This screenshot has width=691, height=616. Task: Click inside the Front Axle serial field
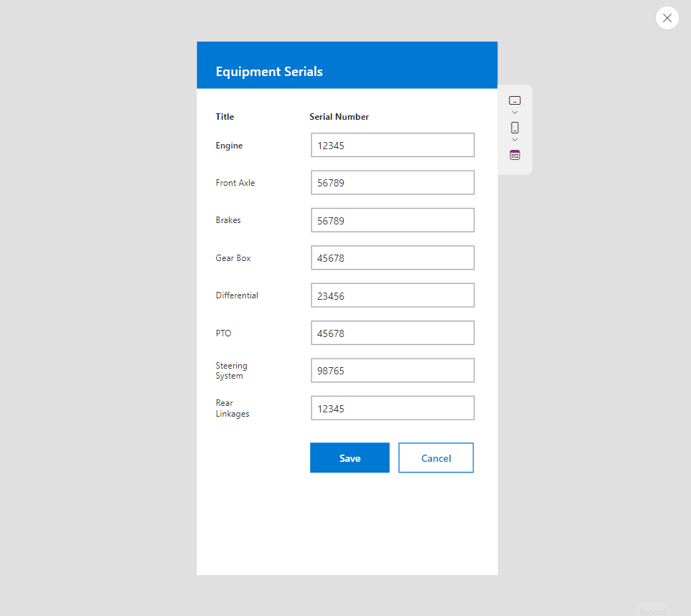[x=392, y=182]
